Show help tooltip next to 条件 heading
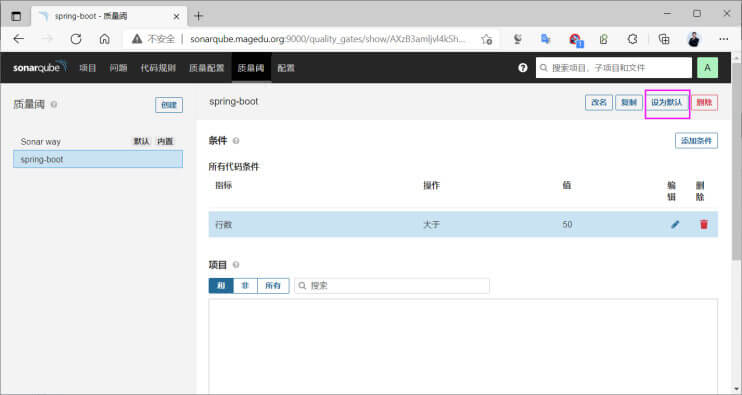 [x=236, y=140]
